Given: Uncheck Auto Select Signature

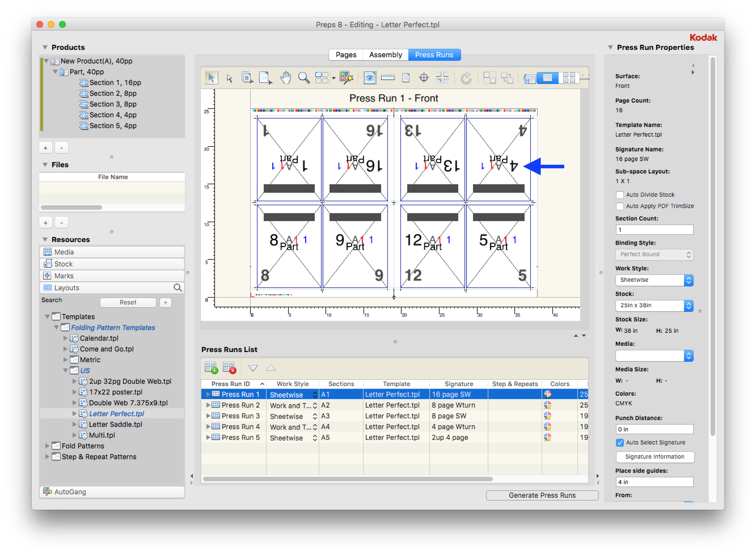Looking at the screenshot, I should 620,443.
